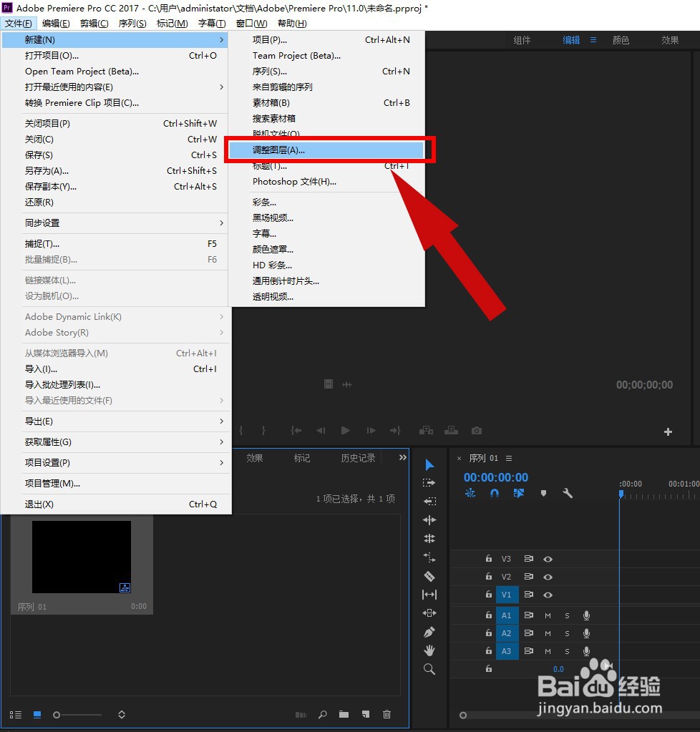Open 编辑 workspace menu icon
The height and width of the screenshot is (732, 700).
pos(593,40)
